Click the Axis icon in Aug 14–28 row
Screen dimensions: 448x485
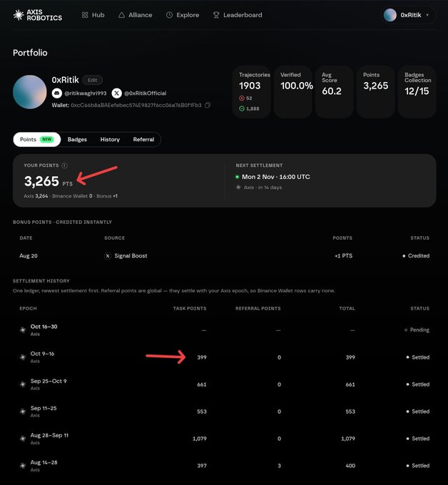coord(23,466)
